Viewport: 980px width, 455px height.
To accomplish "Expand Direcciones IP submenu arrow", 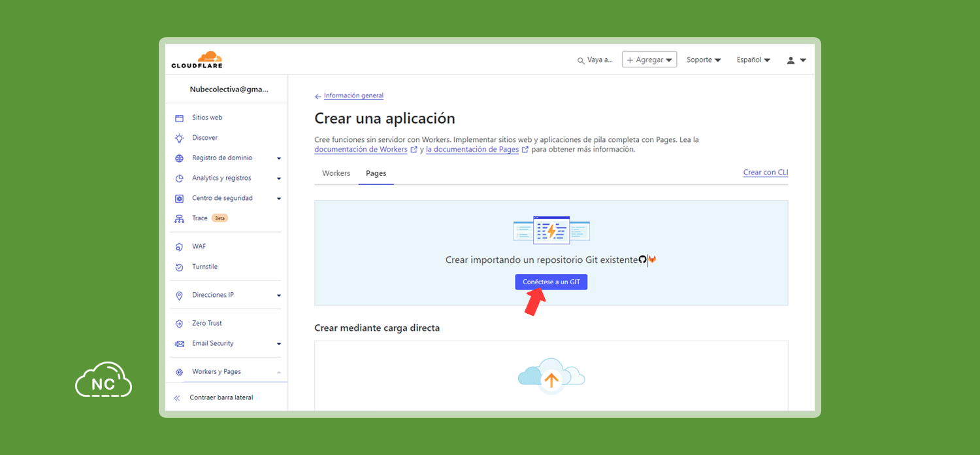I will coord(279,295).
